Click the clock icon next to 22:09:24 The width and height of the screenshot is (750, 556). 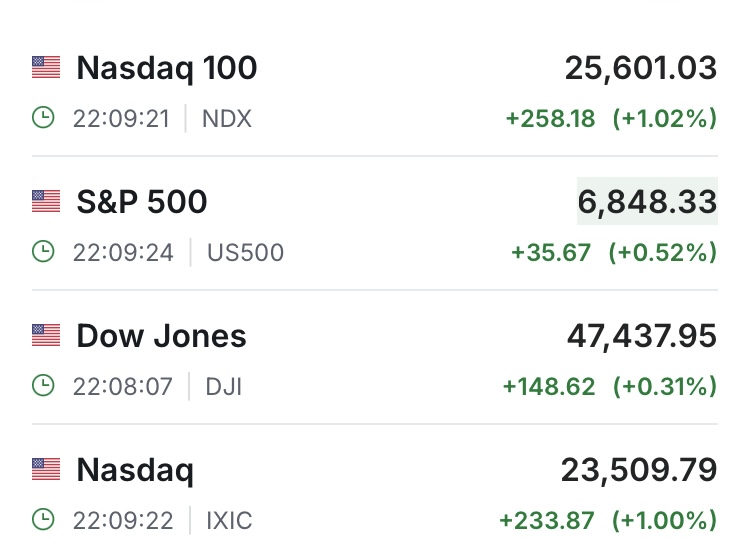click(44, 253)
